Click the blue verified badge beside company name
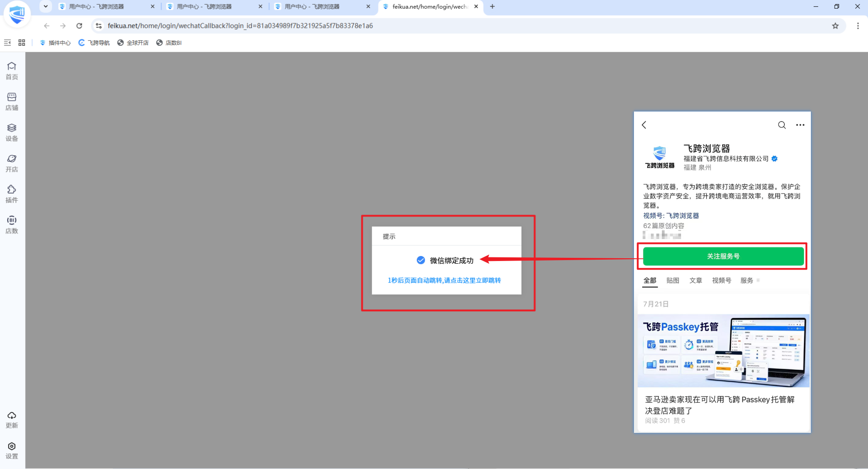Image resolution: width=868 pixels, height=469 pixels. 775,159
